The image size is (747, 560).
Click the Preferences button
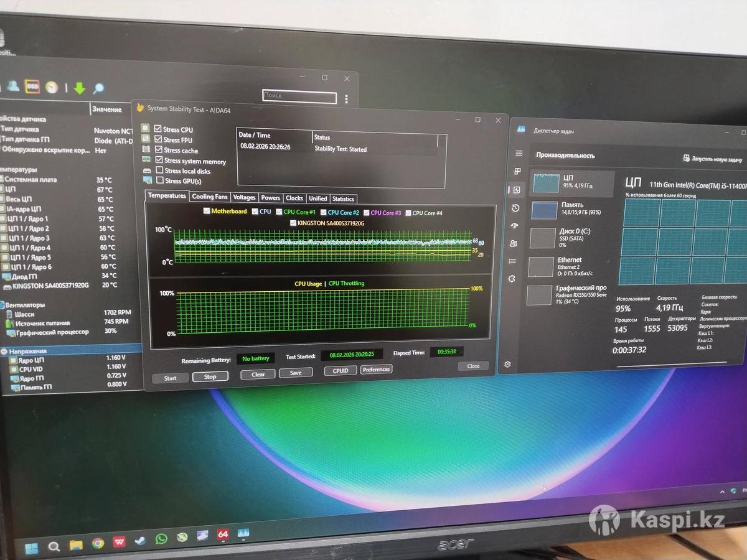pos(376,370)
